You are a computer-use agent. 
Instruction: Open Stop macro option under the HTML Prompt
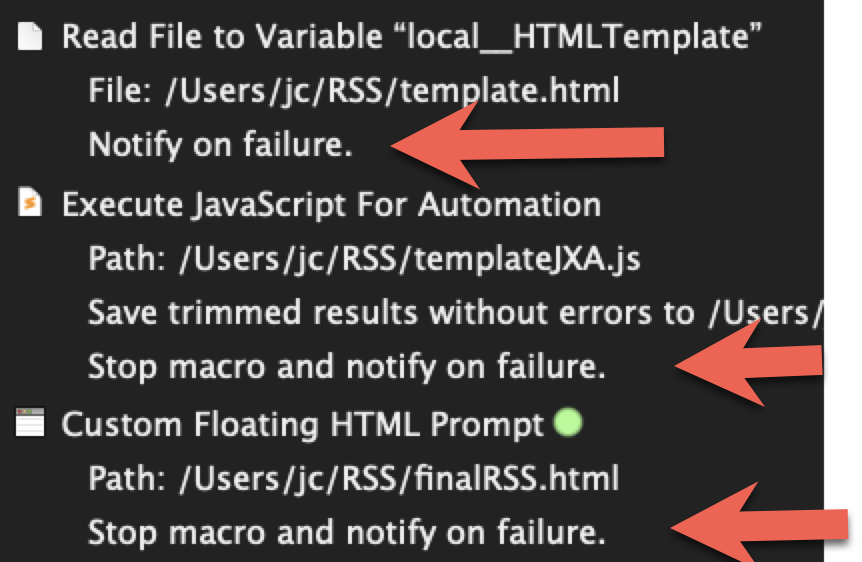tap(346, 531)
